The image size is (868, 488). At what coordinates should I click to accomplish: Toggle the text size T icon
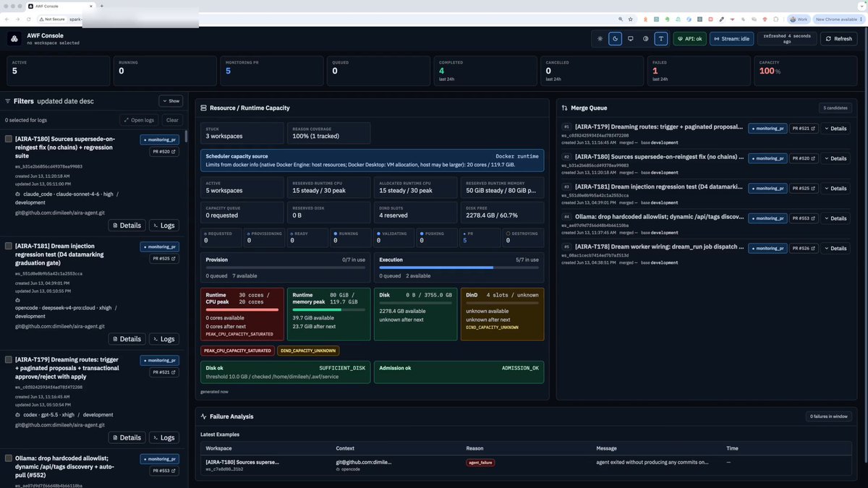coord(661,39)
